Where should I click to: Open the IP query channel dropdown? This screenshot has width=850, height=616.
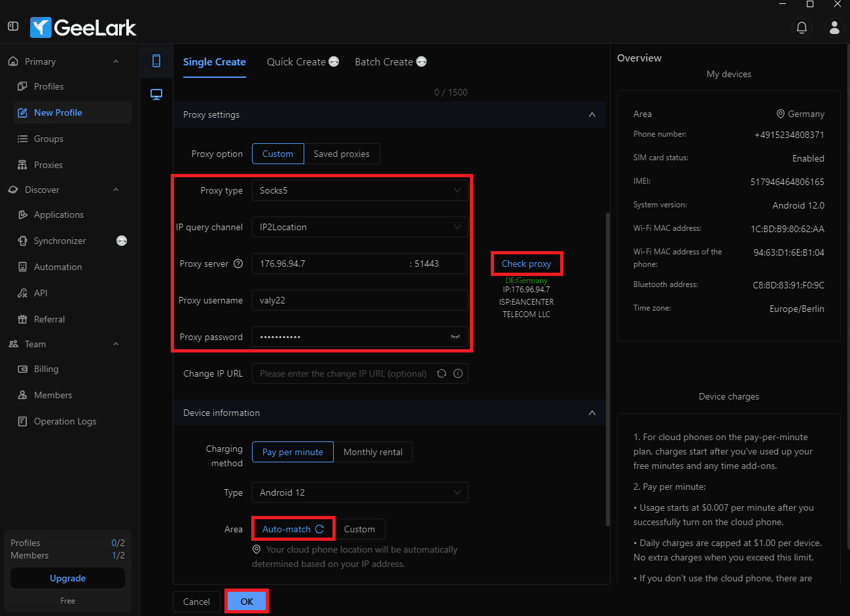click(360, 227)
